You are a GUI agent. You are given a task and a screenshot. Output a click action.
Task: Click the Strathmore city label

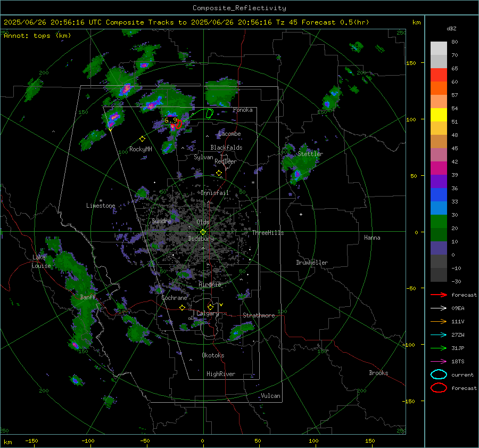[x=259, y=315]
